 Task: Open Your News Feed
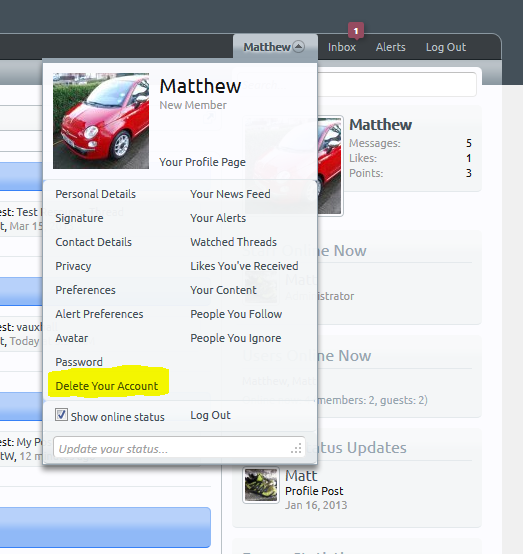coord(230,194)
